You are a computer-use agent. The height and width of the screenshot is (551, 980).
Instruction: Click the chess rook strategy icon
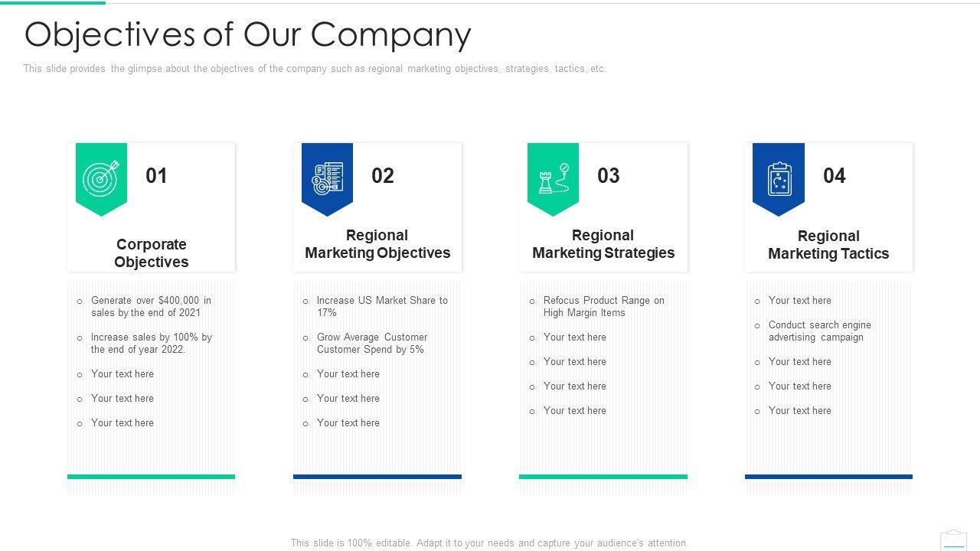pyautogui.click(x=553, y=178)
